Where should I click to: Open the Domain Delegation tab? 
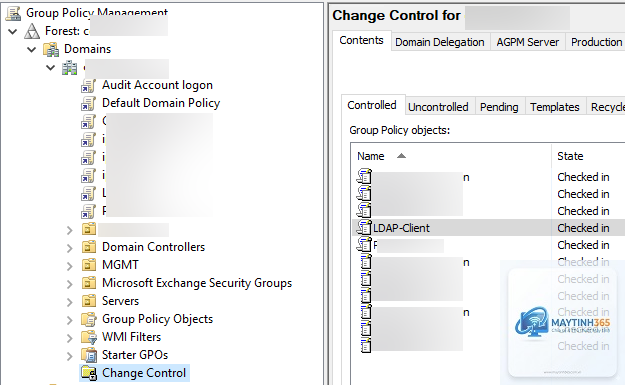[x=440, y=42]
